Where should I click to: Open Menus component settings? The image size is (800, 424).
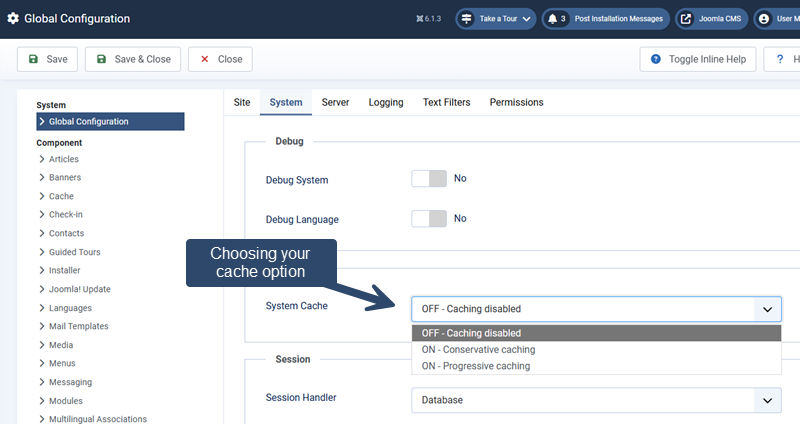pyautogui.click(x=62, y=364)
